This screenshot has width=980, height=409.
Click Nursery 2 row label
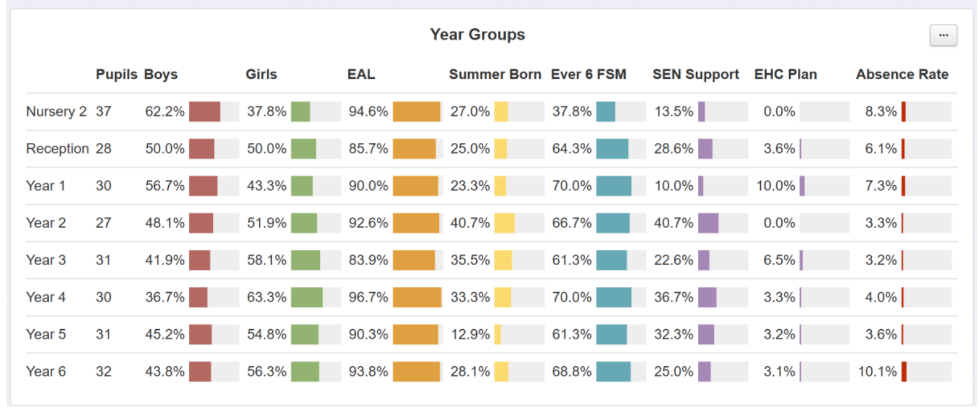click(56, 111)
